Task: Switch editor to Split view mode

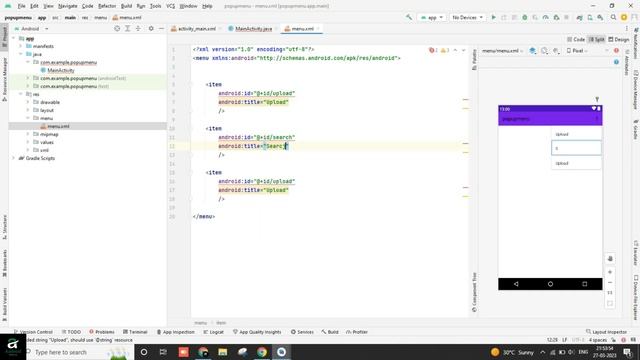Action: click(x=597, y=40)
